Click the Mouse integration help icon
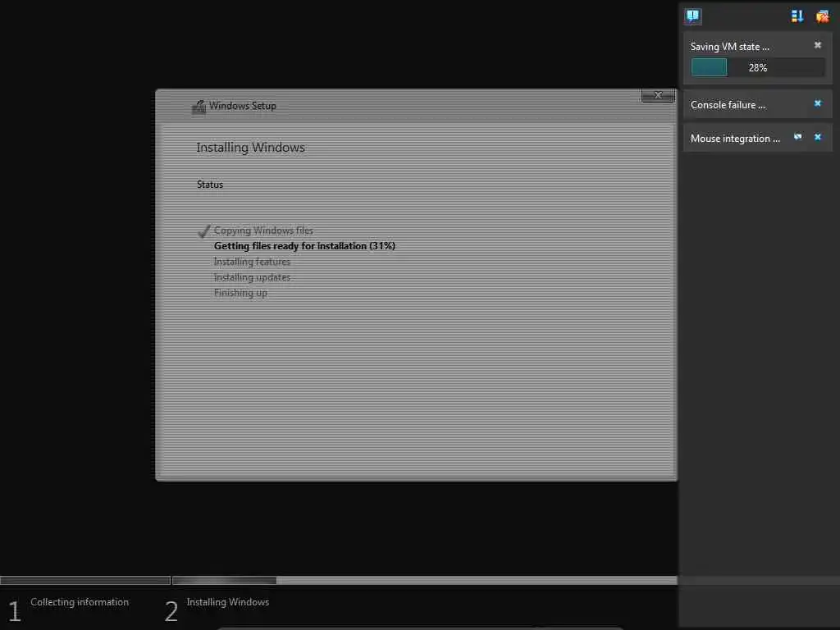840x630 pixels. [797, 137]
